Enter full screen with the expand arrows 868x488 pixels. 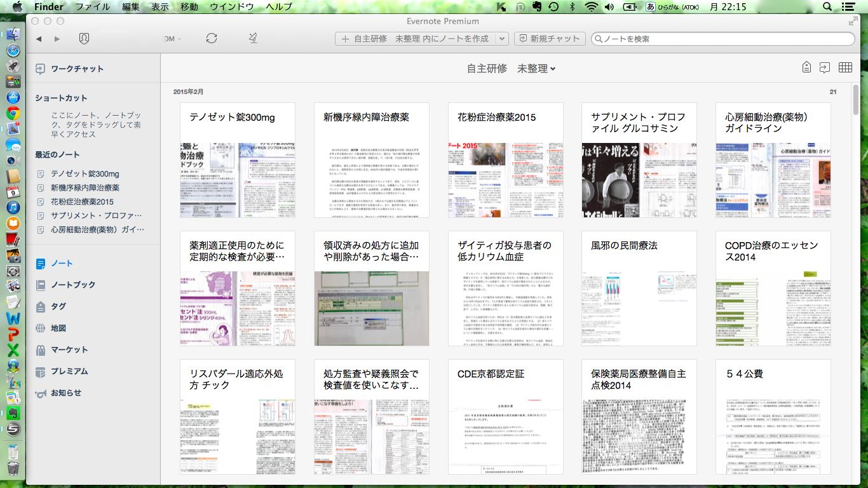[852, 21]
